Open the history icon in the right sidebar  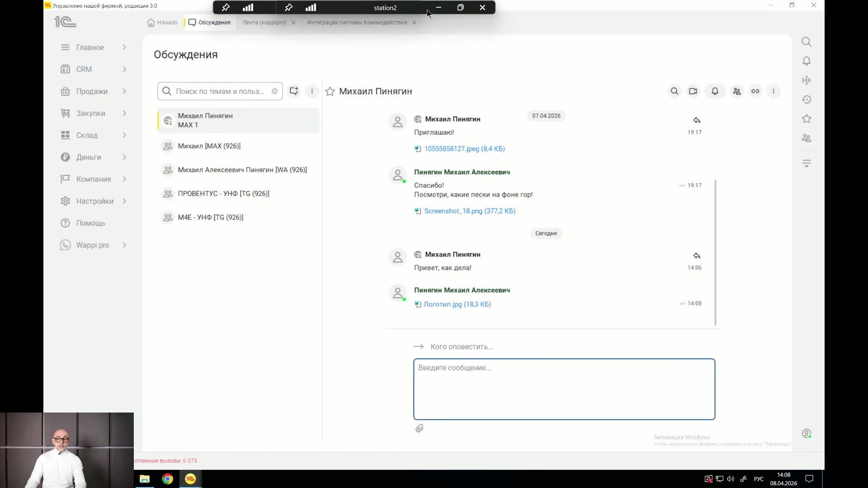tap(807, 99)
